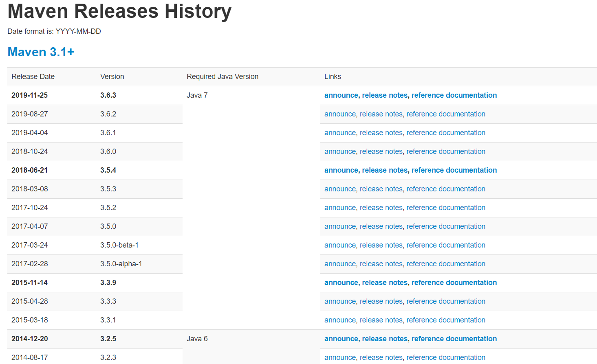Open reference documentation for 3.6.2
The width and height of the screenshot is (597, 364).
tap(446, 114)
